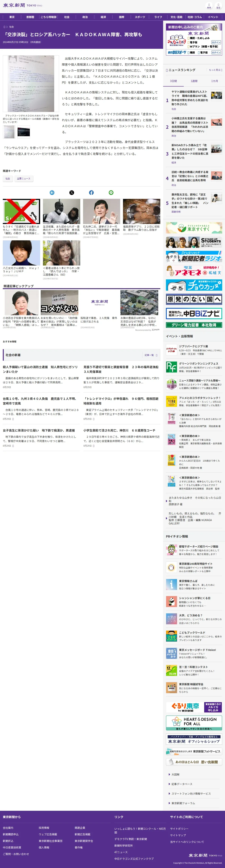225x868 pixels.
Task: Open the 社会 breadcrumb link
Action: 11,27
